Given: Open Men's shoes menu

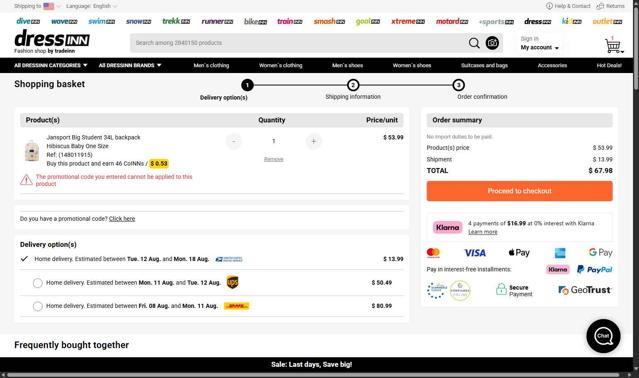Looking at the screenshot, I should (347, 65).
